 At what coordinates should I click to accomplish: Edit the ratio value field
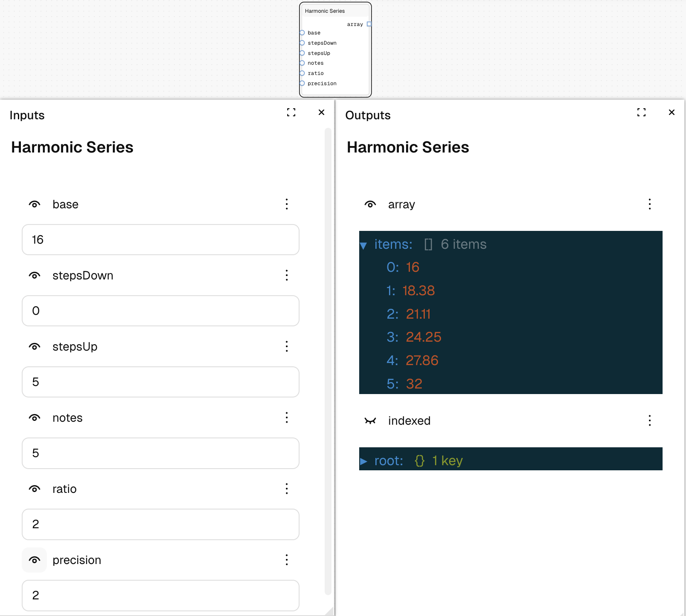(x=161, y=524)
